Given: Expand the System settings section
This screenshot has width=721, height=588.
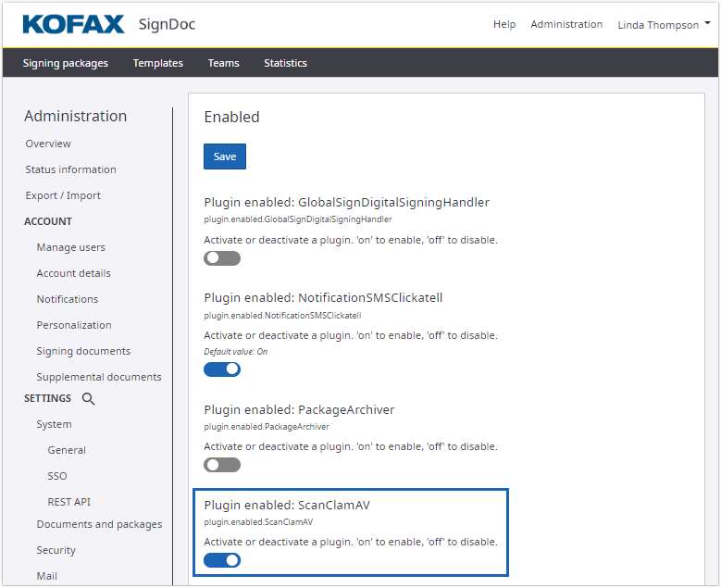Looking at the screenshot, I should click(x=54, y=424).
